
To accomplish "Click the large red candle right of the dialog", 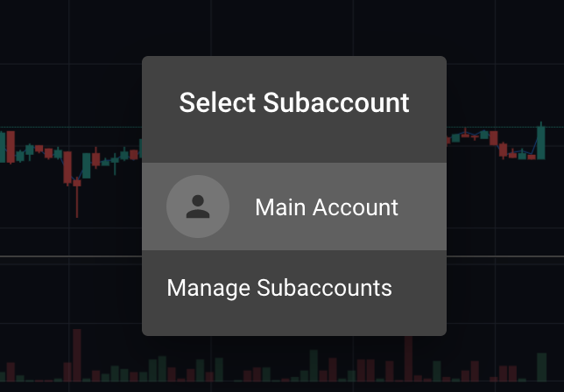I will click(494, 138).
